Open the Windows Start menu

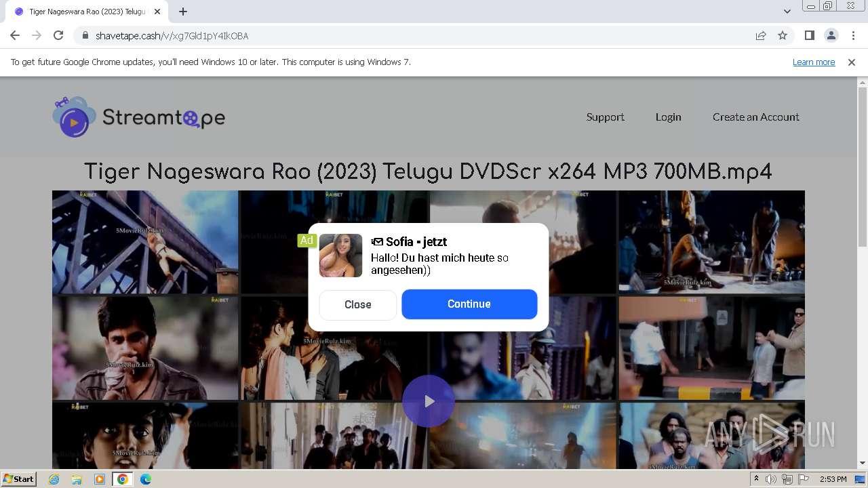19,479
